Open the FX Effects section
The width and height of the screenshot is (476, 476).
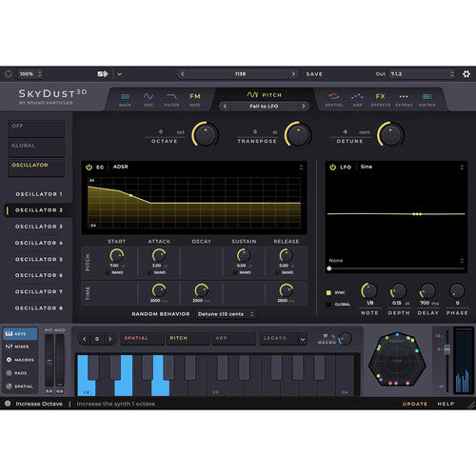coord(381,99)
